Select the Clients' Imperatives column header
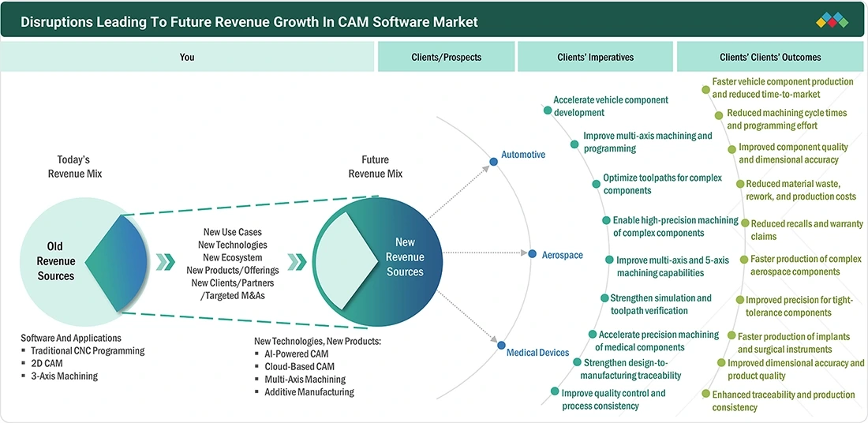868x423 pixels. (597, 57)
